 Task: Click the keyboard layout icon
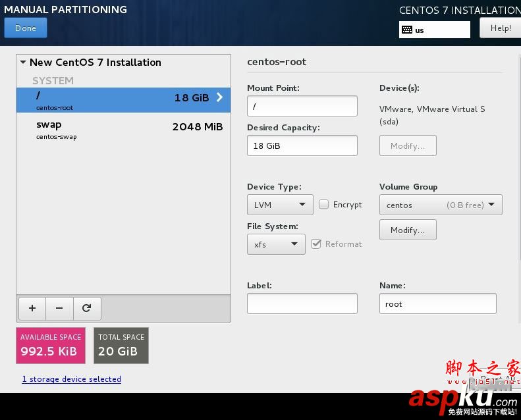(x=406, y=30)
